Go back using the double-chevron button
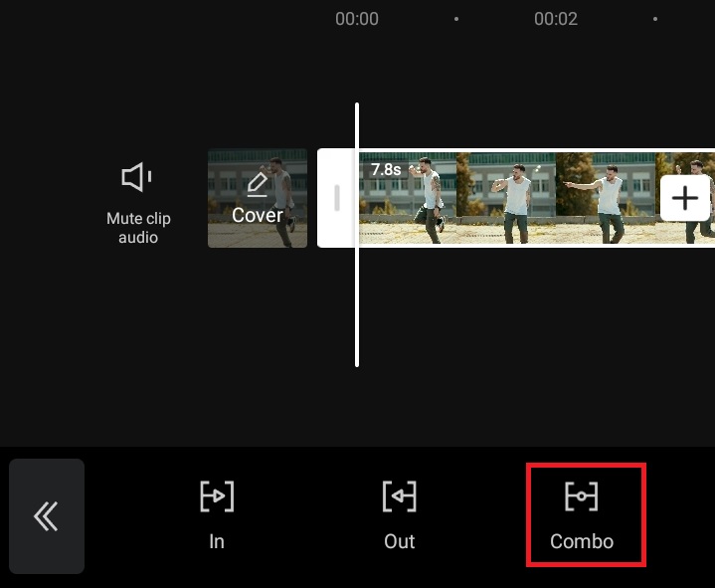Image resolution: width=715 pixels, height=588 pixels. tap(47, 516)
